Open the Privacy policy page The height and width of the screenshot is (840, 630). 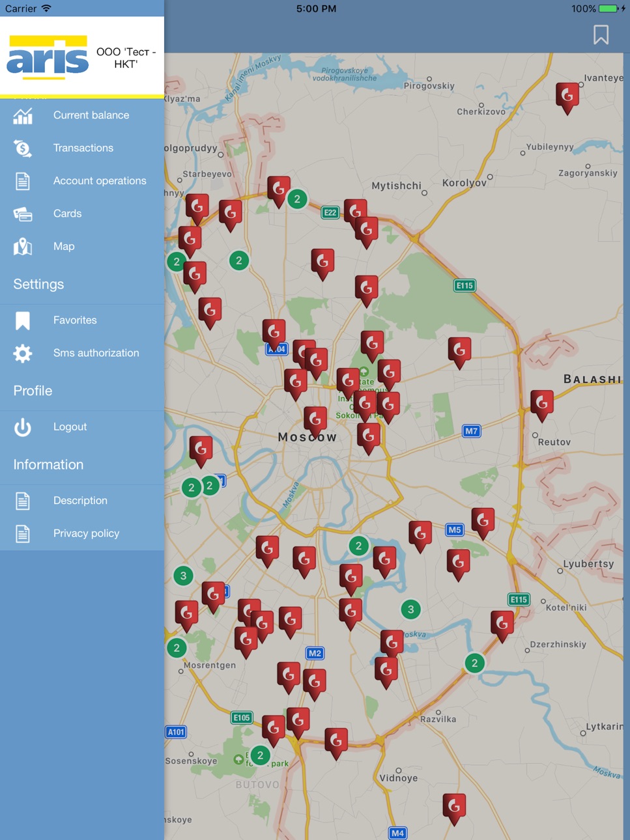click(82, 533)
